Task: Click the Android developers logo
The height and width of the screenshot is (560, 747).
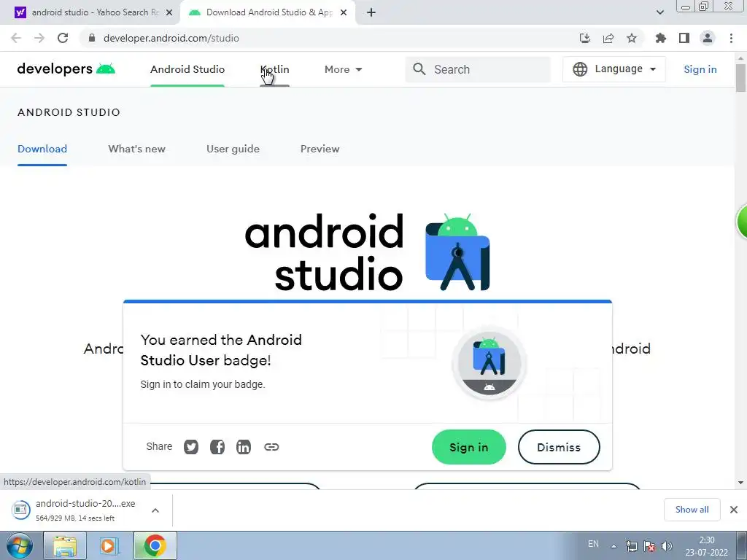Action: coord(66,69)
